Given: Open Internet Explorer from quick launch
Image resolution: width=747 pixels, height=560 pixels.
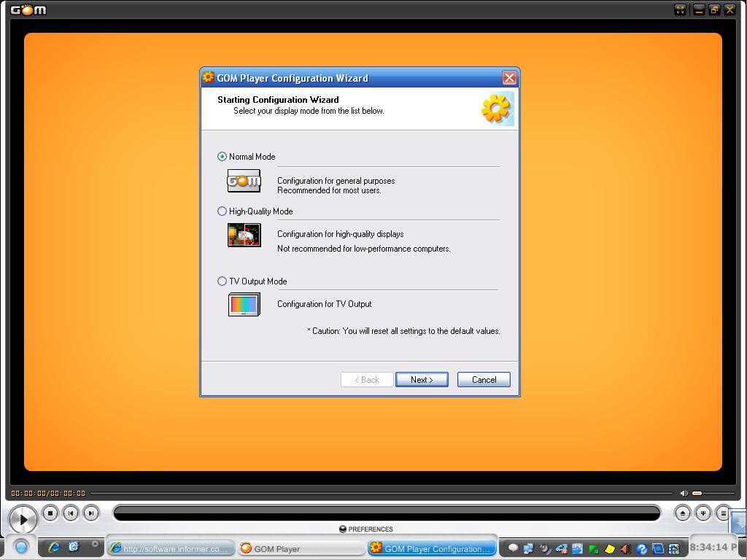Looking at the screenshot, I should (x=54, y=547).
